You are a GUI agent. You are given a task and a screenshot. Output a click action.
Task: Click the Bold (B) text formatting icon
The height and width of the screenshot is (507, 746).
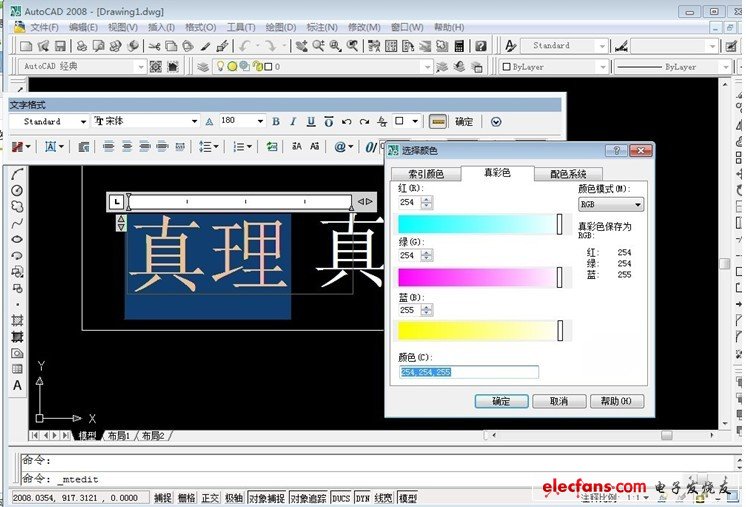[x=276, y=122]
